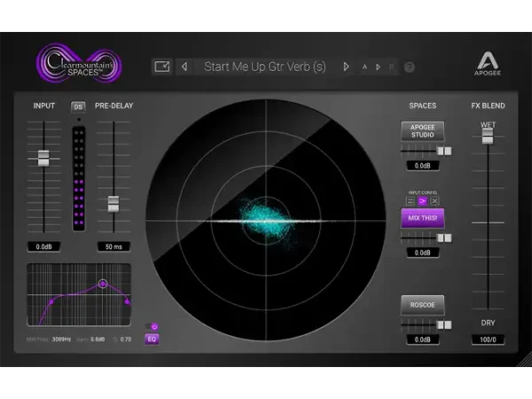Open the help question mark
Screen dimensions: 532x399
click(x=410, y=67)
